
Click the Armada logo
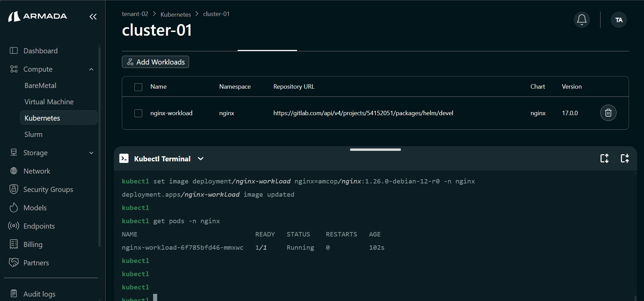pos(38,16)
